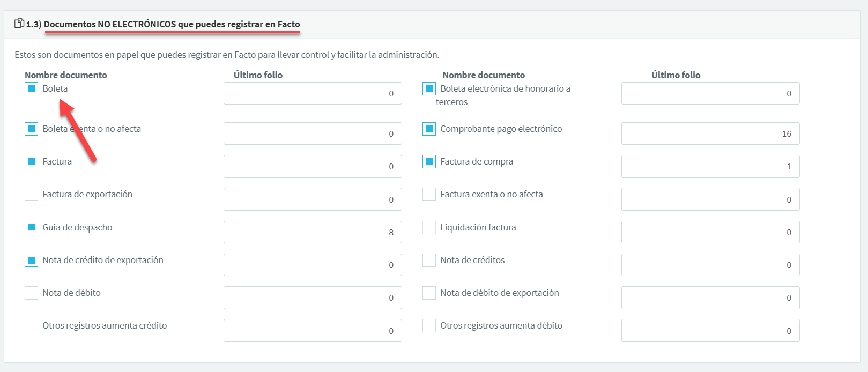This screenshot has width=868, height=372.
Task: Enable Nota de débito de exportación checkbox
Action: tap(429, 293)
